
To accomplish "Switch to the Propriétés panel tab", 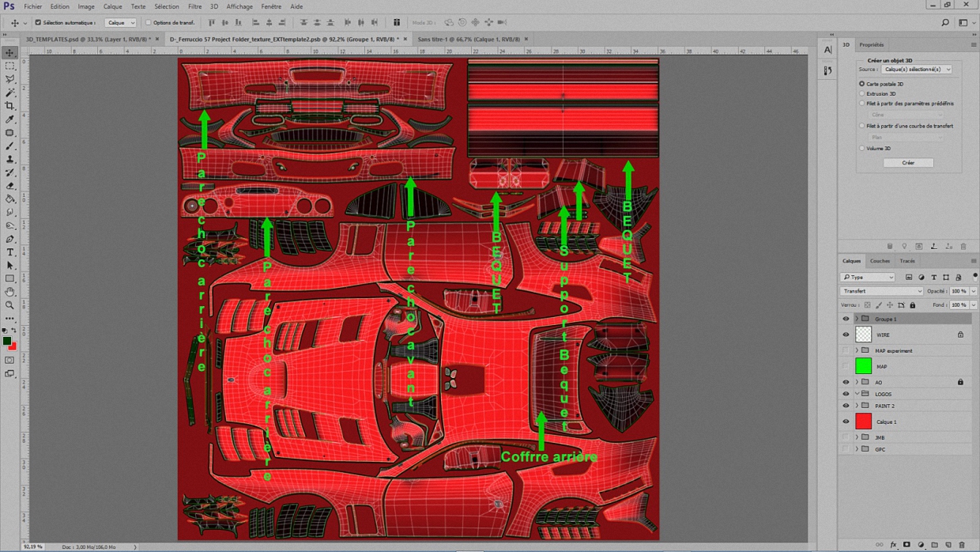I will [x=872, y=45].
